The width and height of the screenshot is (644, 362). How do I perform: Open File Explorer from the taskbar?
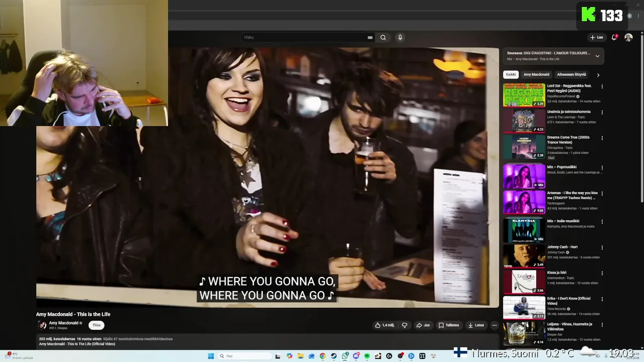[x=300, y=356]
